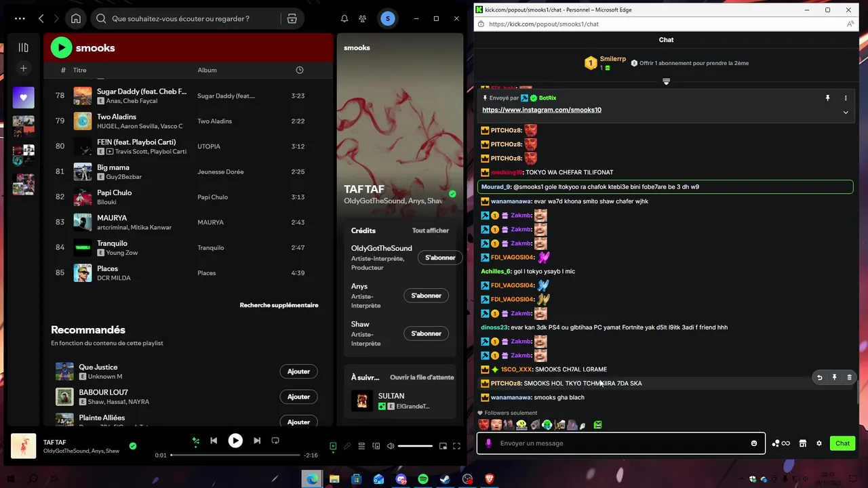Open Connect to a device icon
868x488 pixels.
tap(376, 446)
